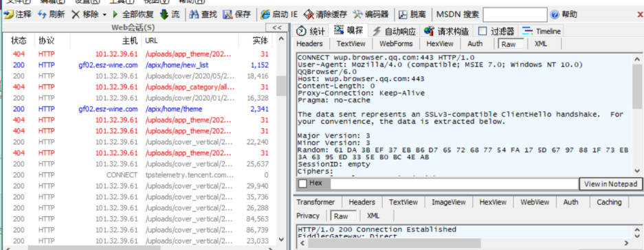
Task: Open the 编码器 encoder tool
Action: coord(371,15)
